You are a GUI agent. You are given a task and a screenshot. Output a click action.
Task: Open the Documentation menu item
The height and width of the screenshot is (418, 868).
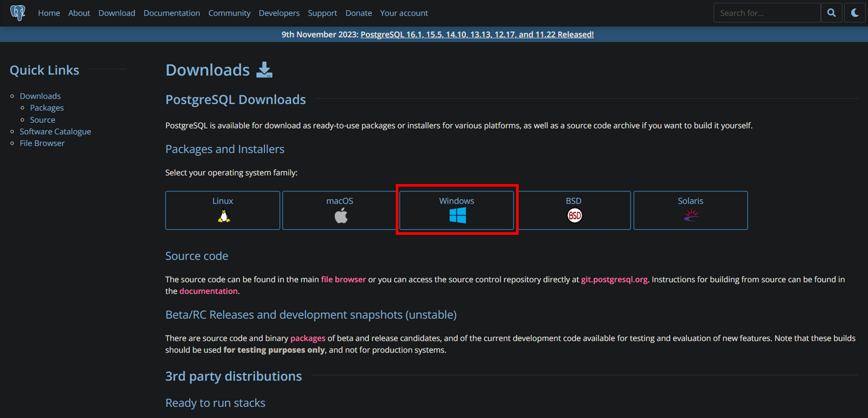[x=172, y=13]
